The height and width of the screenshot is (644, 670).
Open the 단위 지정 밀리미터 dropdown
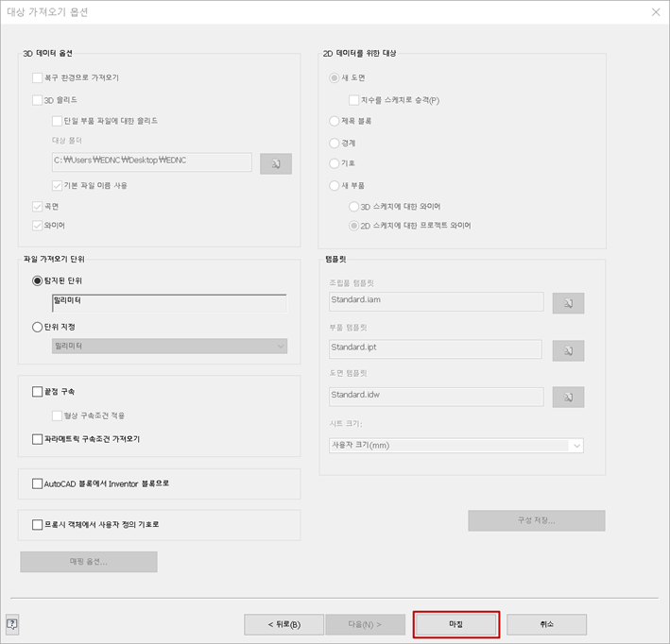click(x=170, y=346)
